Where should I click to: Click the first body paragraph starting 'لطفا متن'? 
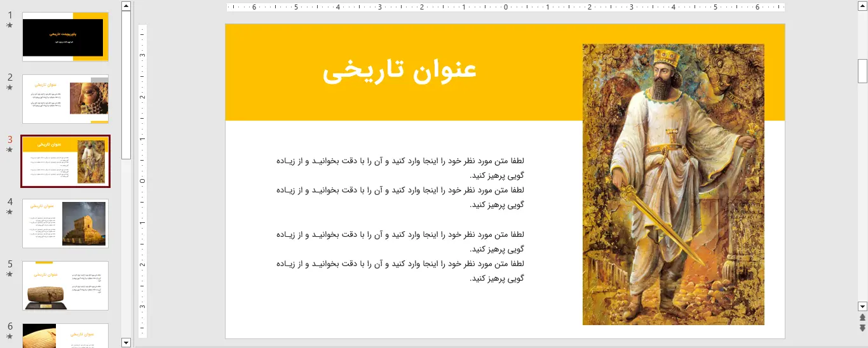(400, 168)
